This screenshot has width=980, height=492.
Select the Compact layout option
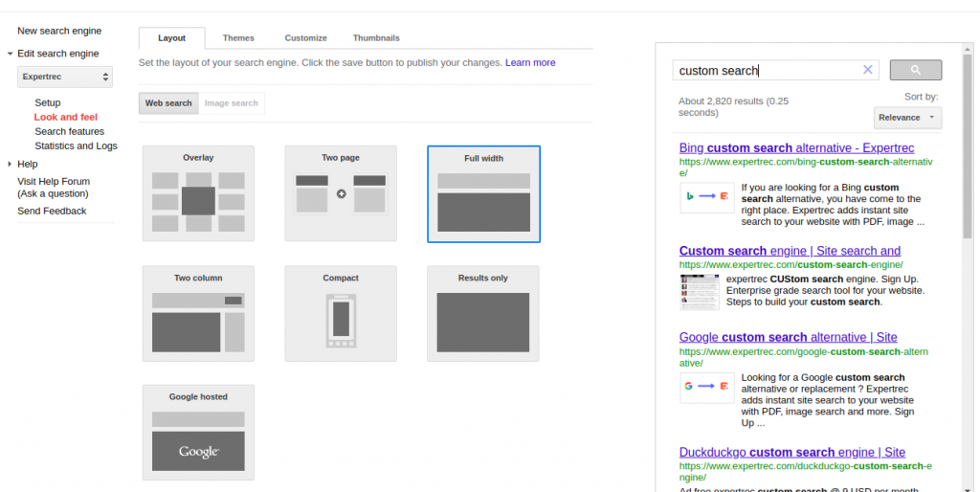pos(341,313)
